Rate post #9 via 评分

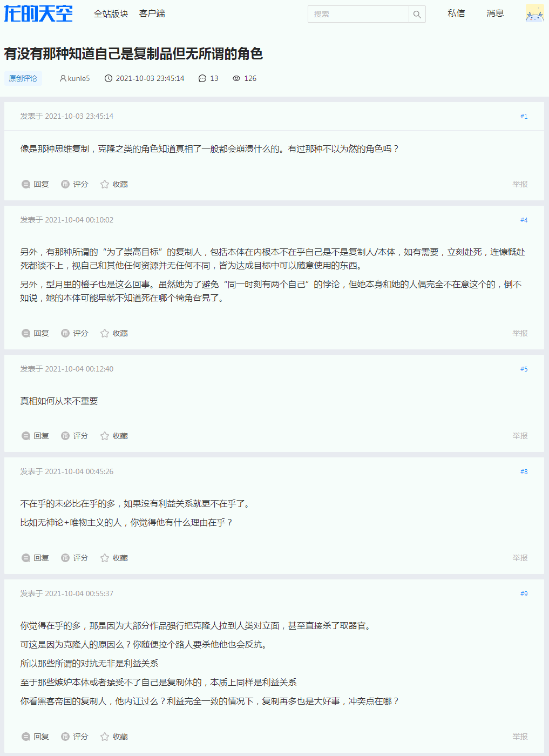click(x=74, y=737)
